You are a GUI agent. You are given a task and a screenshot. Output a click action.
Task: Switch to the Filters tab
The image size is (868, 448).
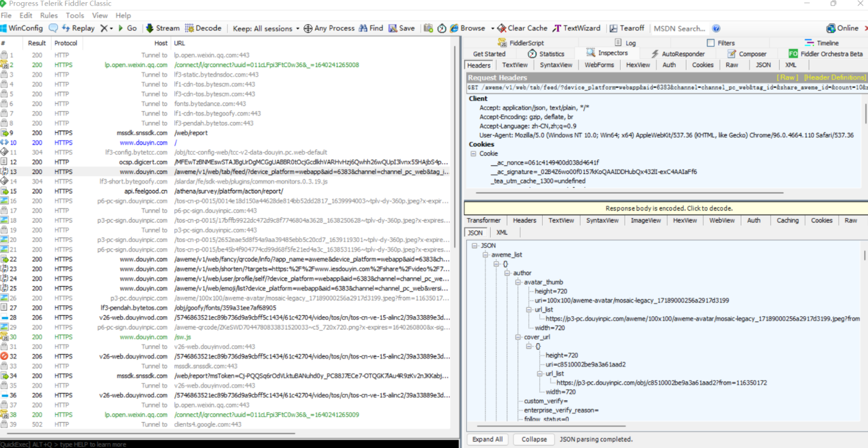720,43
